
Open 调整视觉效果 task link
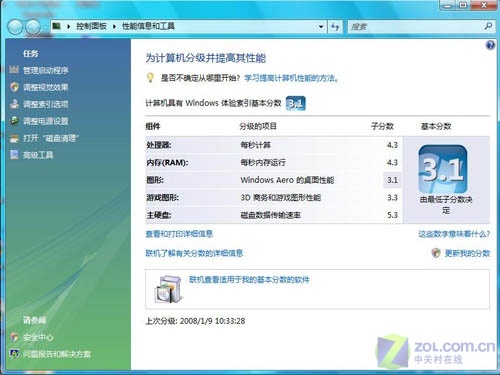pos(46,87)
